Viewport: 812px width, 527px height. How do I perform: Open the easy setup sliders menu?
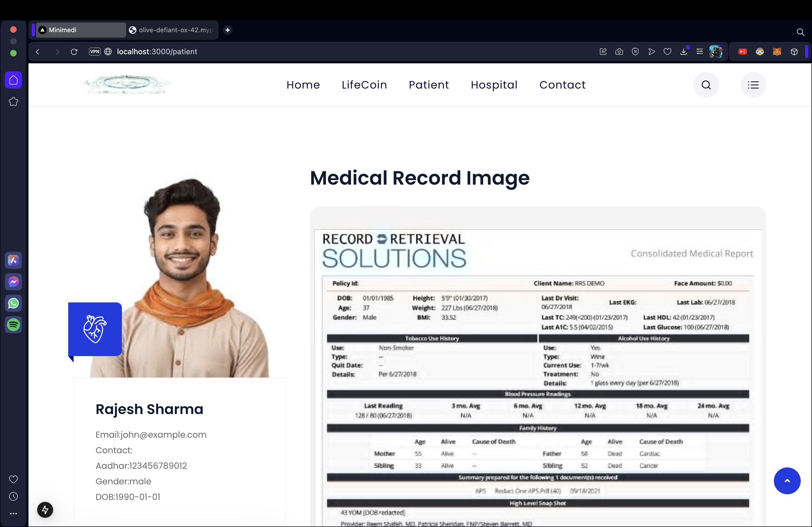699,52
